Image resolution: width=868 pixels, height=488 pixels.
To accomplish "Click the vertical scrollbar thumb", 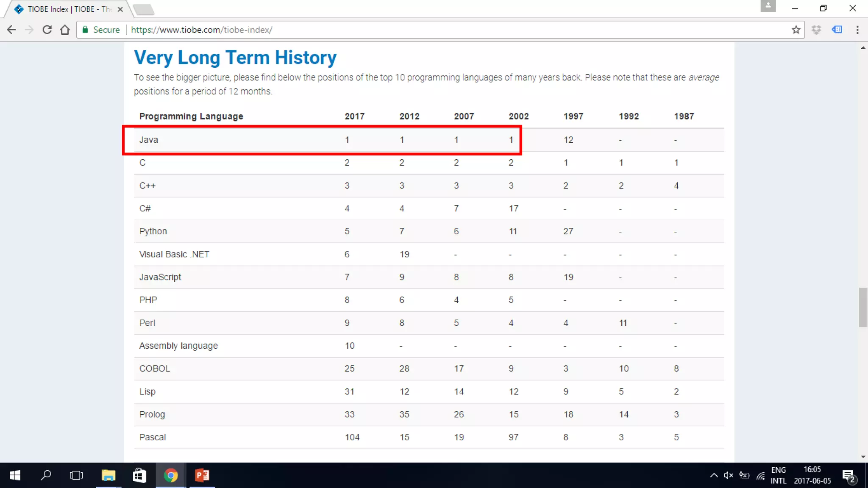I will point(863,307).
